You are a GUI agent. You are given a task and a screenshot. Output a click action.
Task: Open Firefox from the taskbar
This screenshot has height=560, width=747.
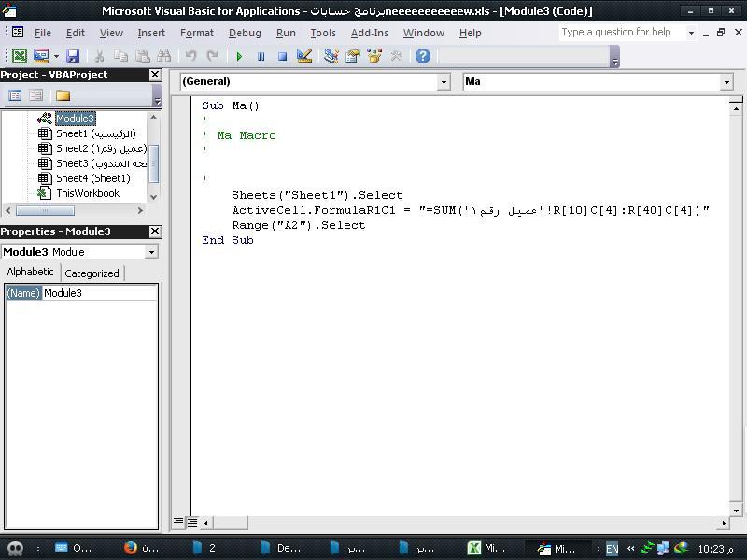pyautogui.click(x=141, y=548)
